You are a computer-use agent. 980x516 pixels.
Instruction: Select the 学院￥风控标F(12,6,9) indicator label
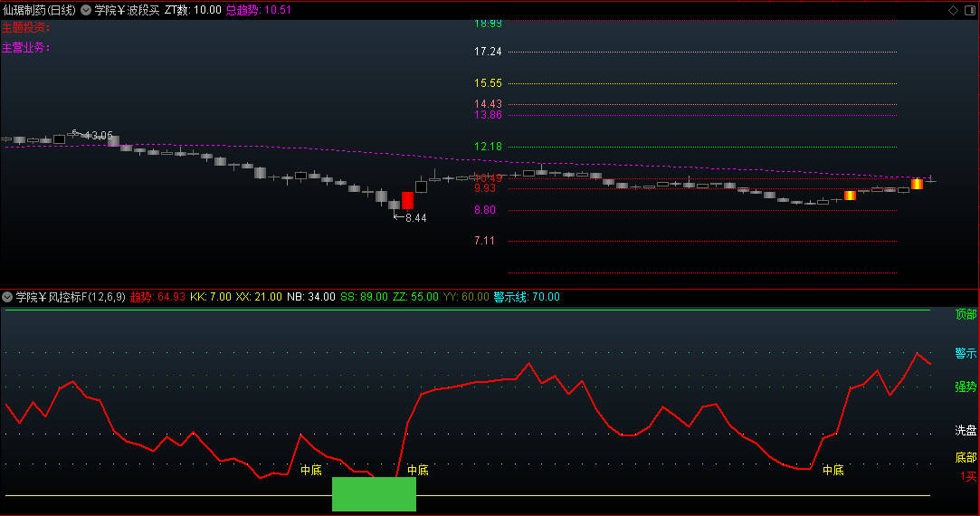tap(70, 297)
